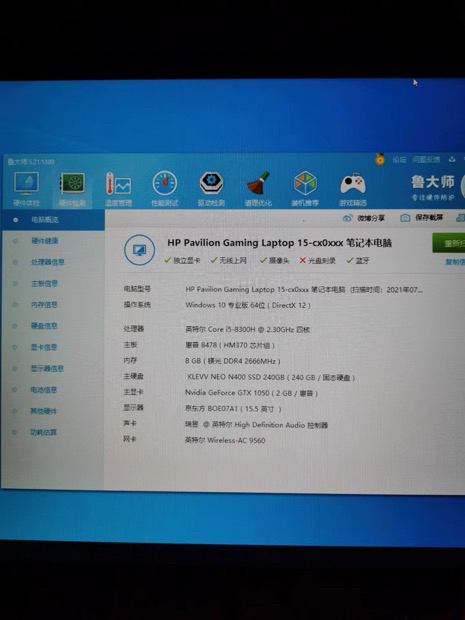Click the 摄像头 status indicator
Image resolution: width=465 pixels, height=620 pixels.
tap(275, 261)
